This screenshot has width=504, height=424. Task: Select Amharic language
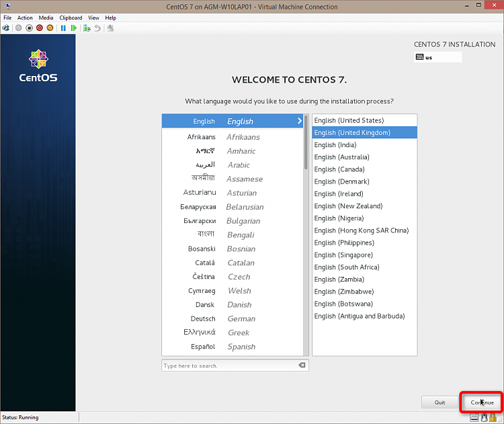click(x=233, y=151)
